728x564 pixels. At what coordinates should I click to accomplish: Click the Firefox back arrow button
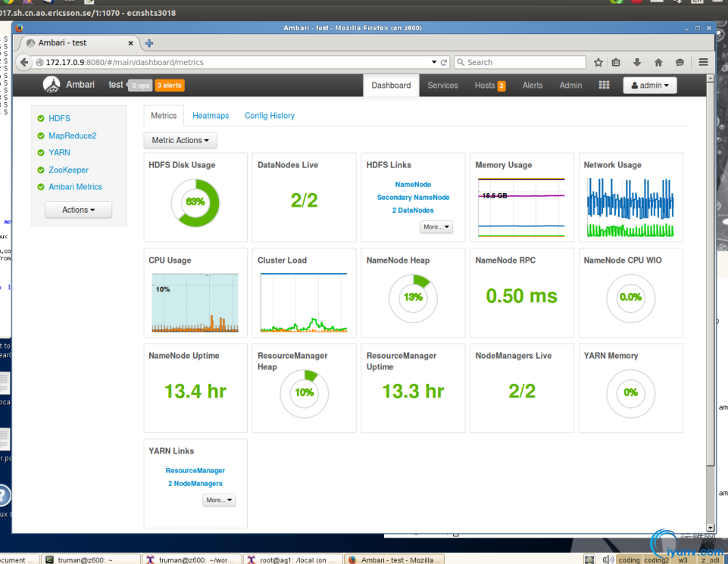point(24,62)
